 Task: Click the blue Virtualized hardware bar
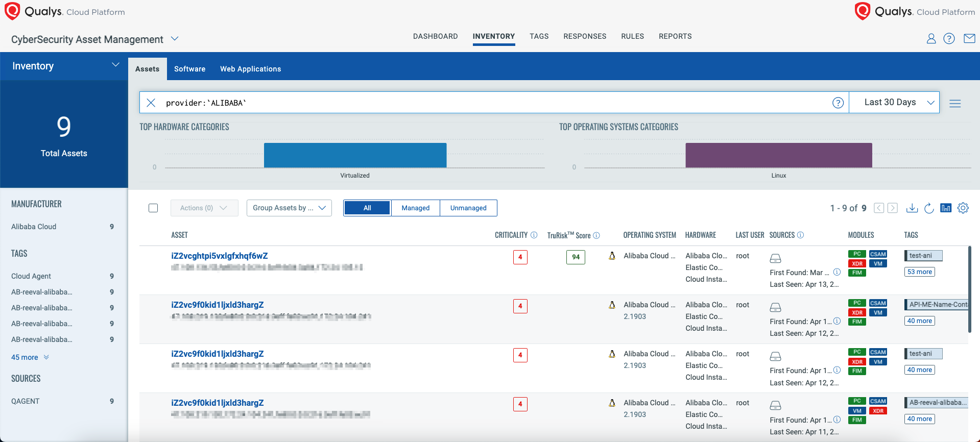pyautogui.click(x=355, y=155)
